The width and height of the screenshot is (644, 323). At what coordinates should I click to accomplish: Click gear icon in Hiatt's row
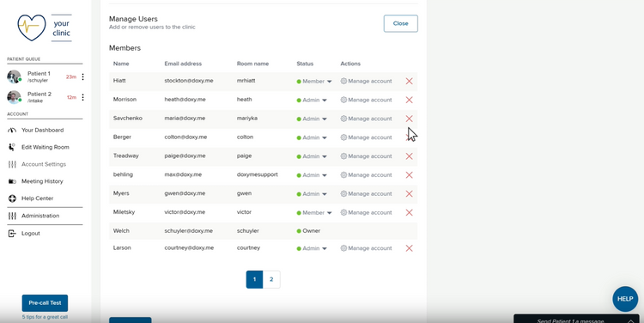(x=343, y=82)
